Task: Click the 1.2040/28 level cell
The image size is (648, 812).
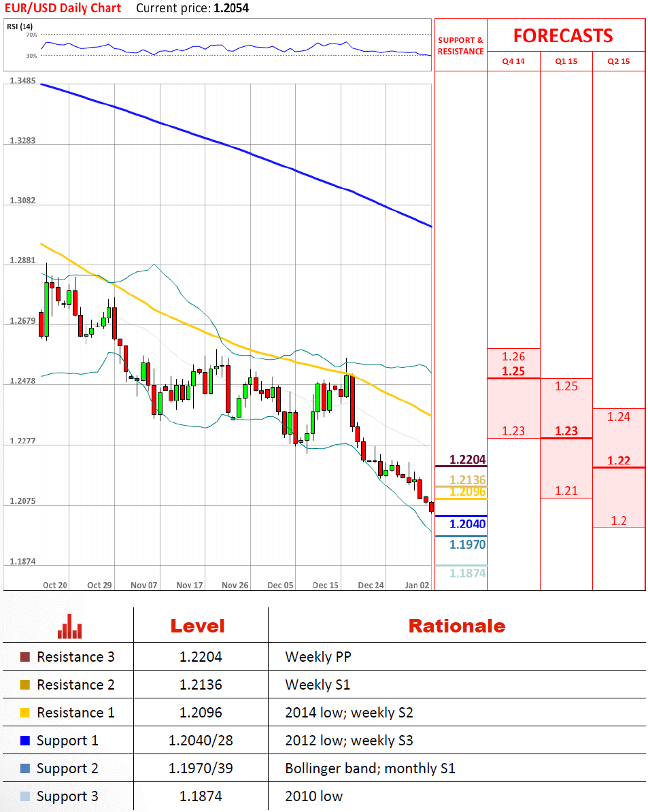Action: coord(201,741)
